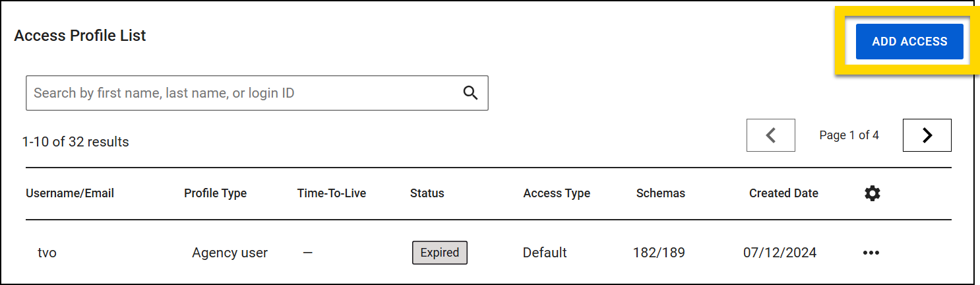The height and width of the screenshot is (285, 980).
Task: Click the Created Date column header
Action: pyautogui.click(x=783, y=193)
